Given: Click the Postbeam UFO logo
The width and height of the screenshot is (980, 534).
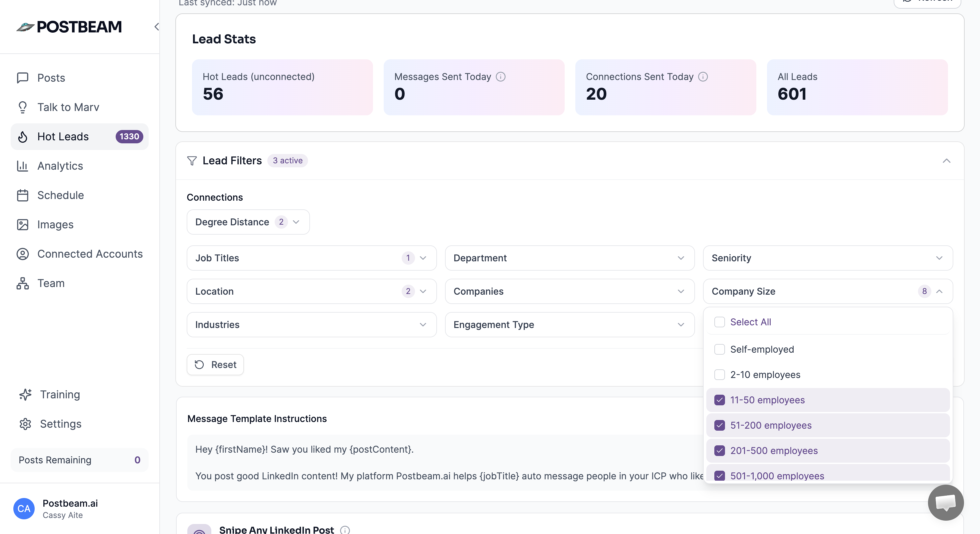Looking at the screenshot, I should click(x=25, y=27).
